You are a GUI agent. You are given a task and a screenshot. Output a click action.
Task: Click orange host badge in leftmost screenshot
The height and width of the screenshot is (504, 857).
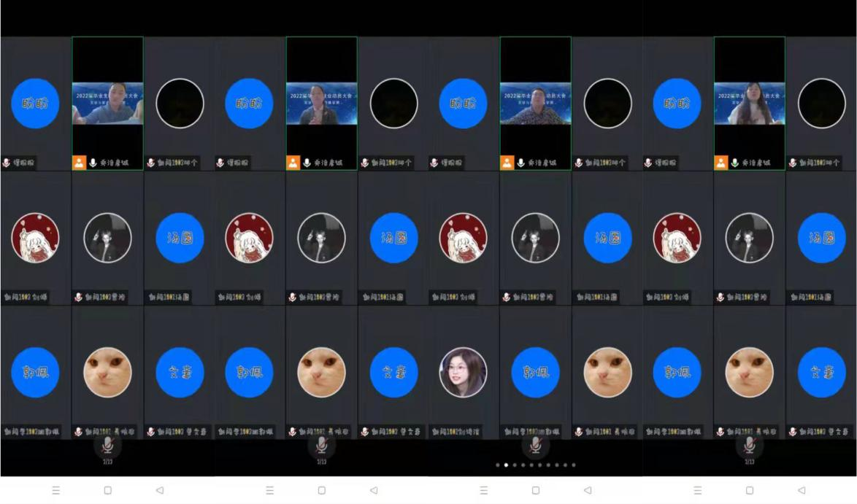click(80, 163)
